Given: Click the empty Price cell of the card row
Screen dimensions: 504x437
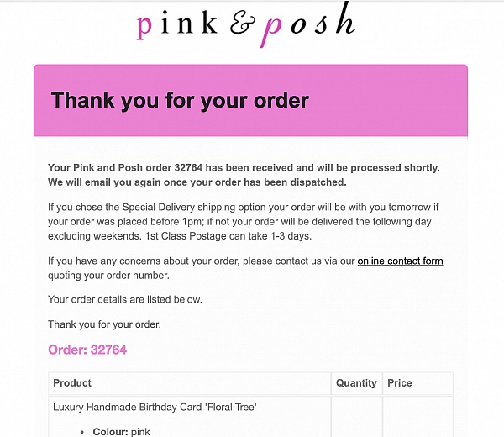Looking at the screenshot, I should pos(417,417).
